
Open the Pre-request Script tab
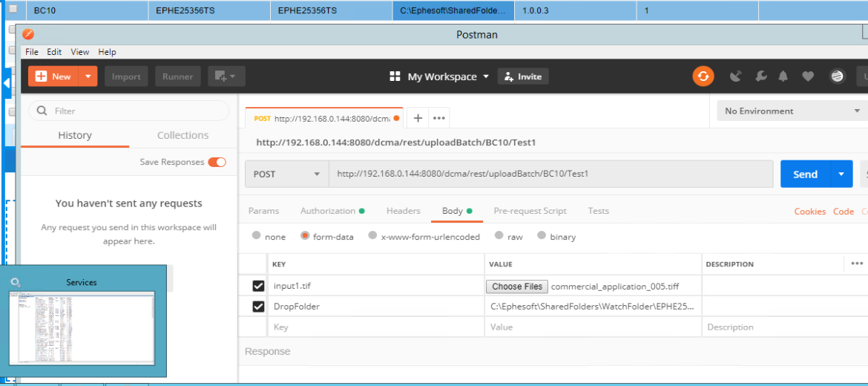click(530, 211)
